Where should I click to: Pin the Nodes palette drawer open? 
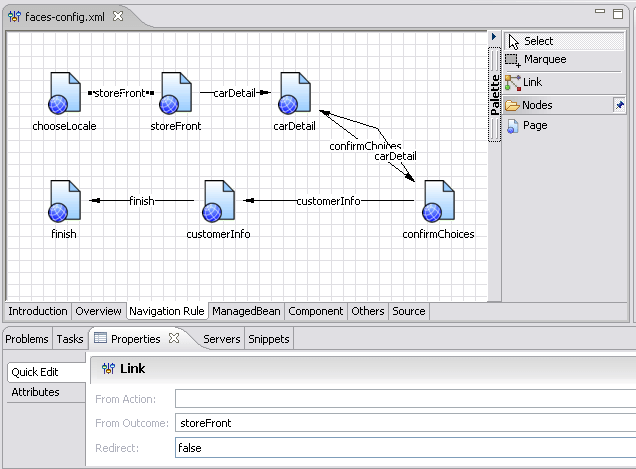619,105
